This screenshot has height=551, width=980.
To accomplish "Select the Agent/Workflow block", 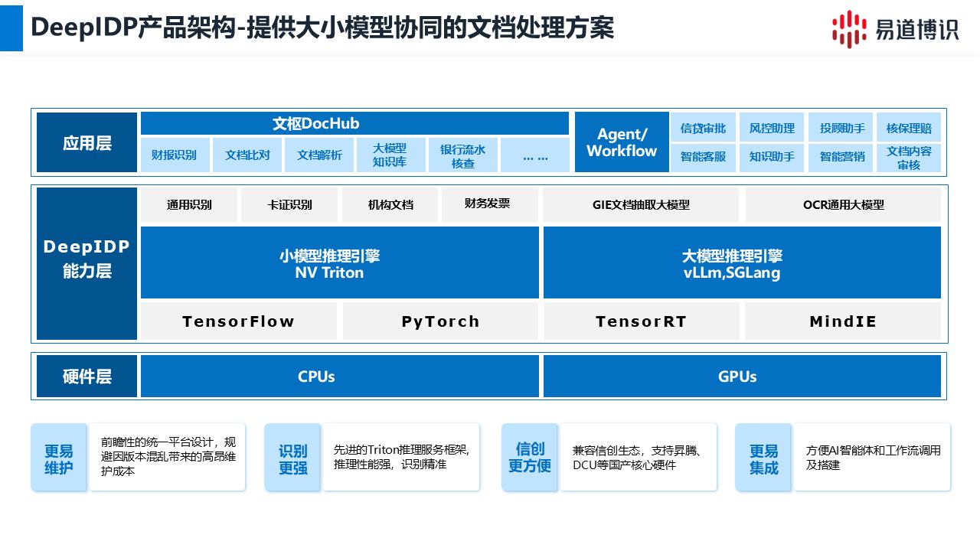I will 622,142.
